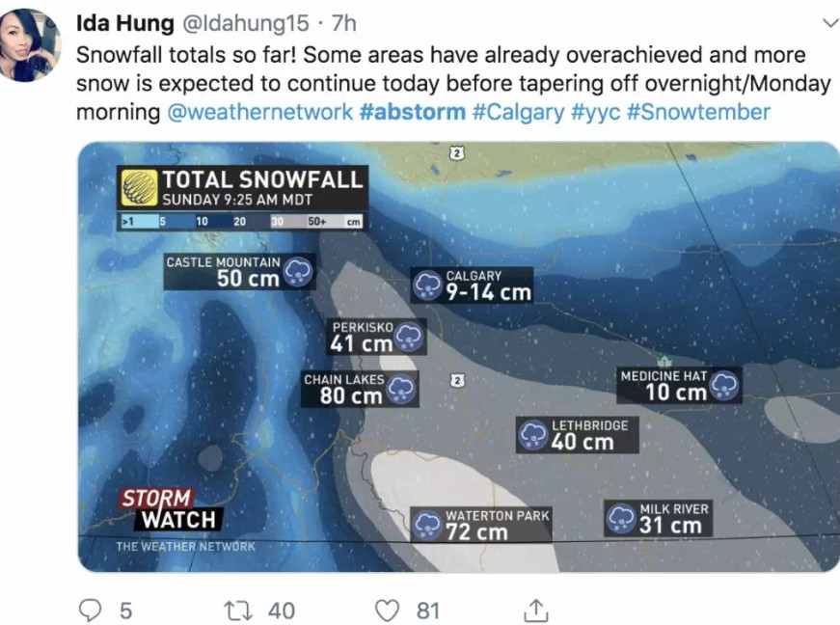Like the tweet with heart icon
840x625 pixels.
coord(387,610)
